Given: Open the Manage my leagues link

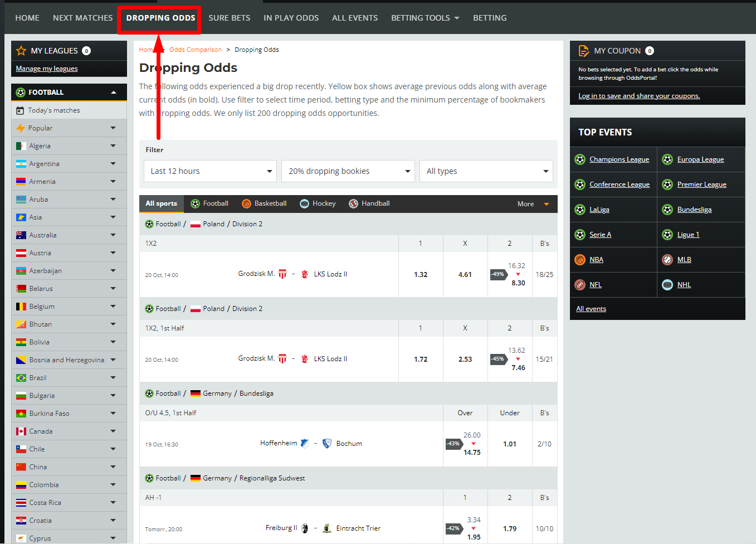Looking at the screenshot, I should [47, 69].
